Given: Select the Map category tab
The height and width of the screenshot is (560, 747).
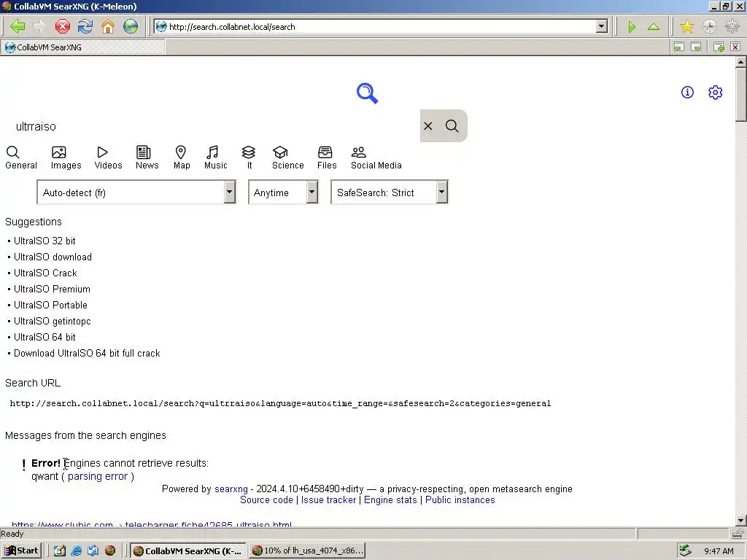Looking at the screenshot, I should pos(182,157).
